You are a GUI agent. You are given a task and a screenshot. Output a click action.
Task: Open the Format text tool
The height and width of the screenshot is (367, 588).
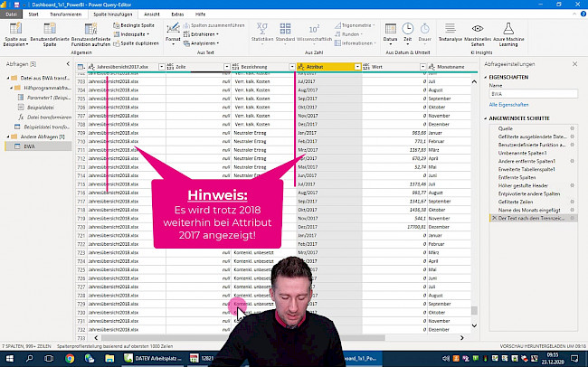[173, 31]
